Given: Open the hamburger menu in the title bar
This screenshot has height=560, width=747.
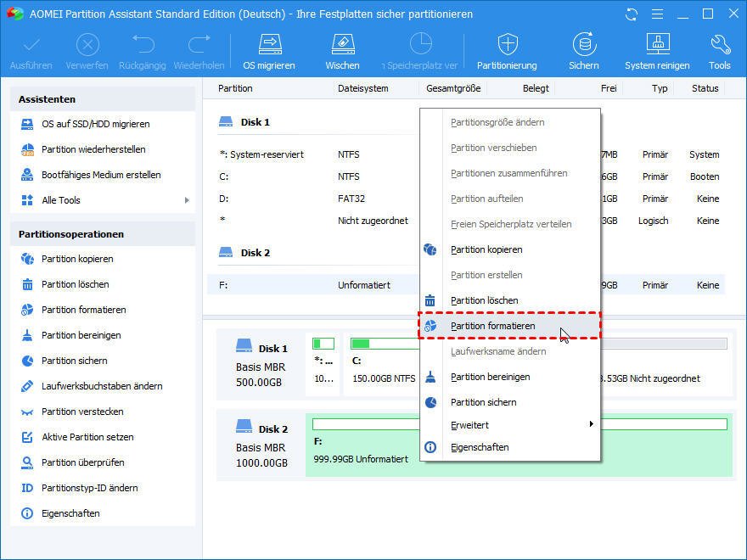Looking at the screenshot, I should (x=657, y=14).
